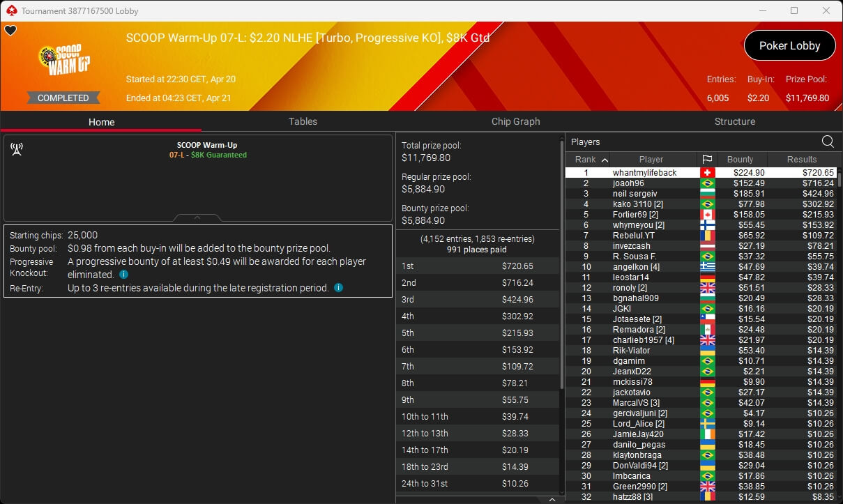Viewport: 843px width, 504px height.
Task: Select player row R. Sousa F.
Action: point(701,257)
